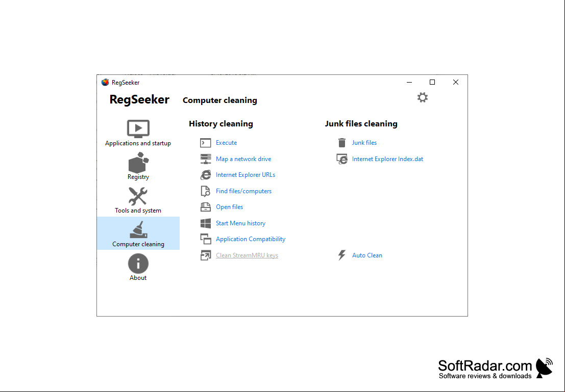Open the settings gear icon
Image resolution: width=565 pixels, height=392 pixels.
(422, 97)
